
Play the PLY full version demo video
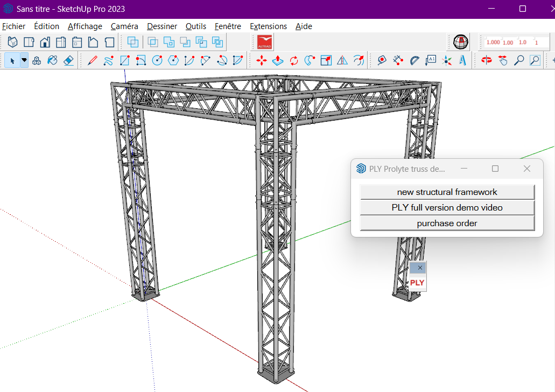pyautogui.click(x=446, y=207)
